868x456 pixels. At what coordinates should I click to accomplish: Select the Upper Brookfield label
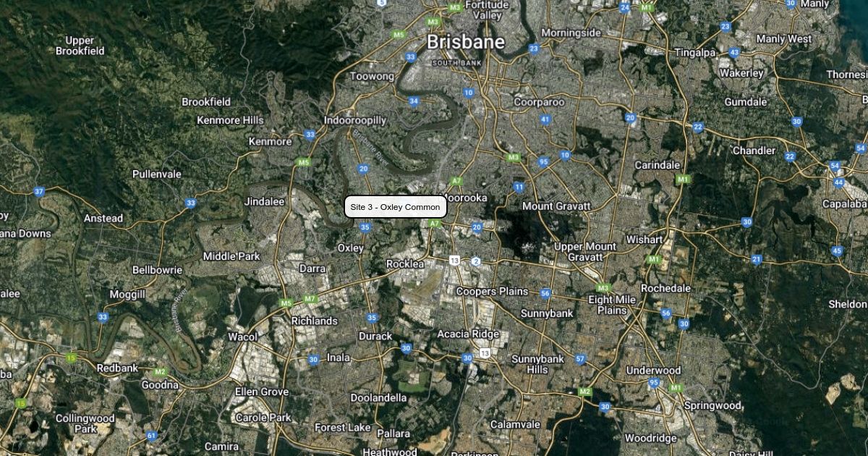pos(80,46)
